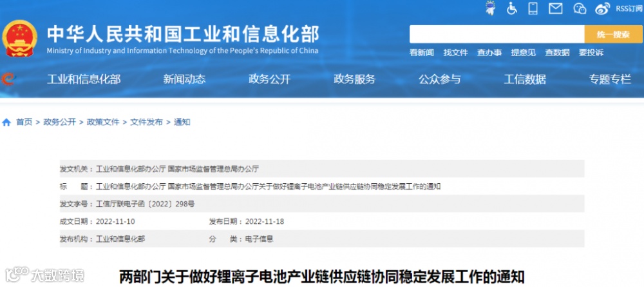This screenshot has height=287, width=644.
Task: Focus the site search input field
Action: pyautogui.click(x=497, y=34)
